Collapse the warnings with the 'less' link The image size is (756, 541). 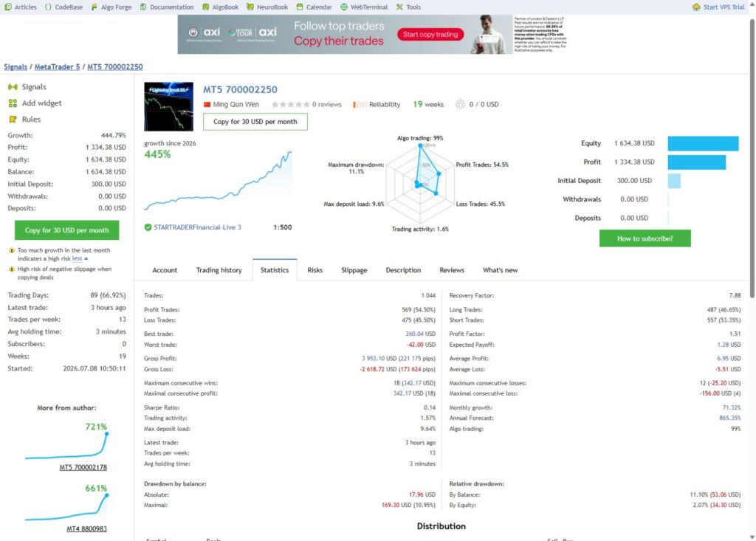pyautogui.click(x=77, y=258)
